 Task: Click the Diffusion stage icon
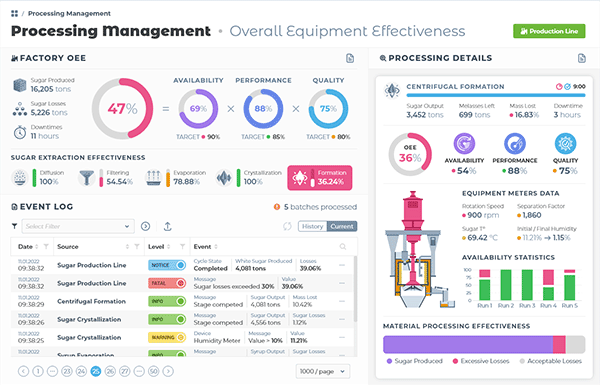tap(20, 178)
